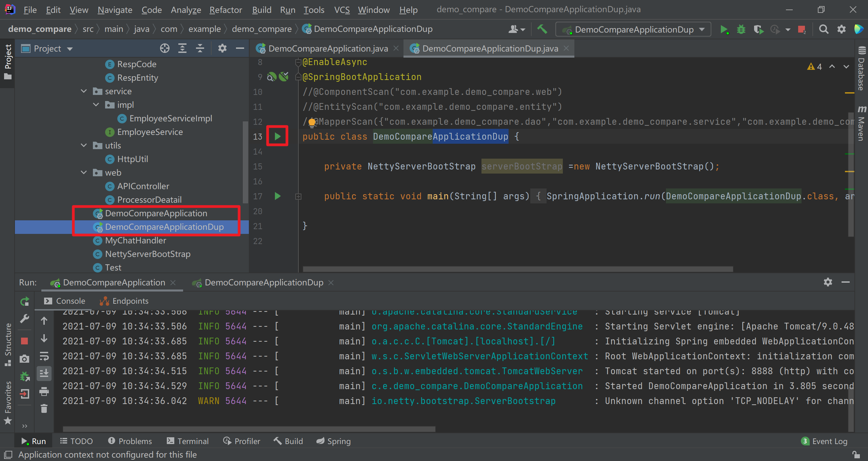Click the Debug bug icon in toolbar

point(741,29)
